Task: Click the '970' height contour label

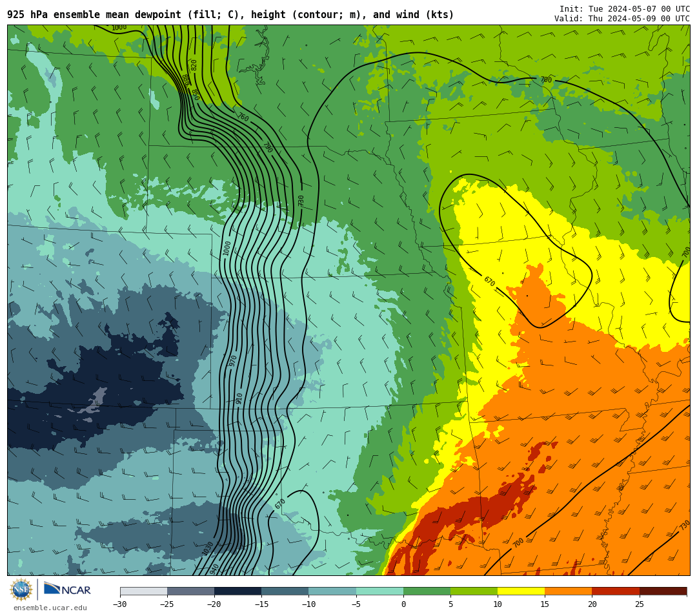Action: 232,360
